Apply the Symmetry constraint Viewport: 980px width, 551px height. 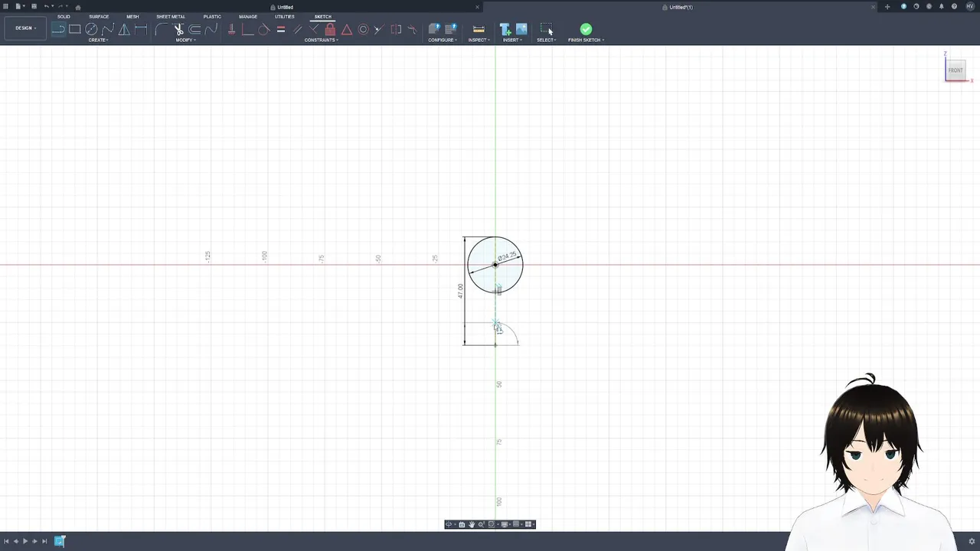[x=396, y=29]
